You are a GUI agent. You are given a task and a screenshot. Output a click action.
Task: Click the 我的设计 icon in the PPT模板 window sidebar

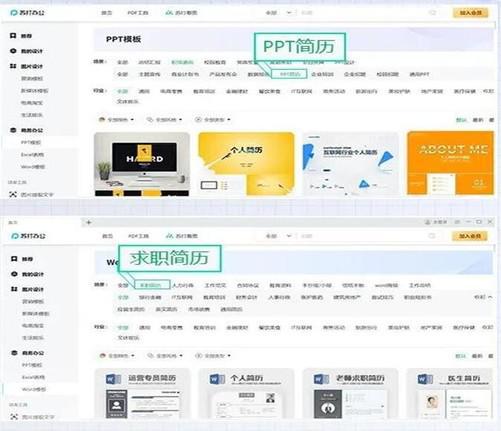pyautogui.click(x=13, y=51)
